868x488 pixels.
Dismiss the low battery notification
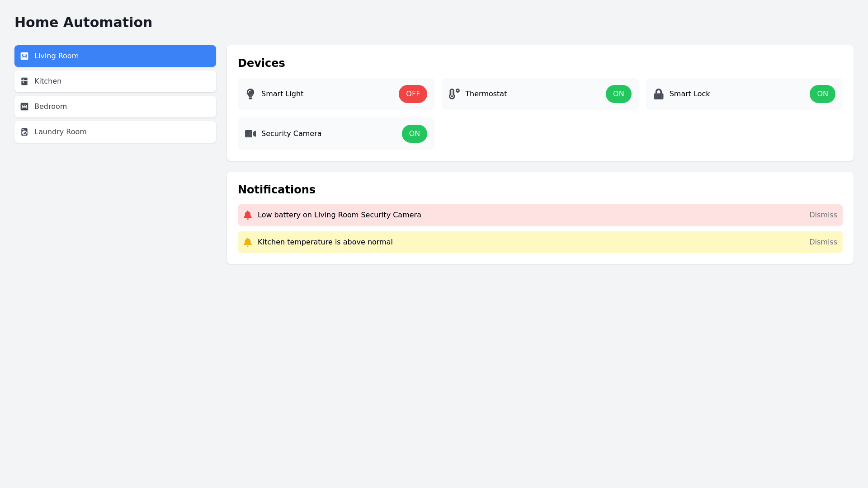point(823,215)
